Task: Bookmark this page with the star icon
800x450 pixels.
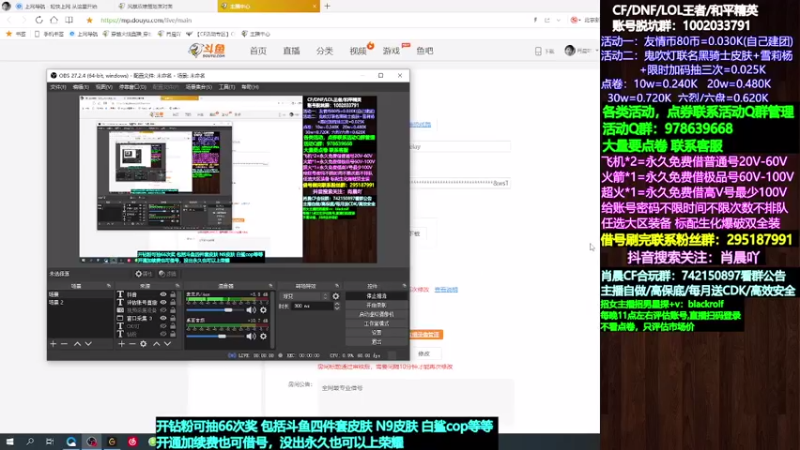Action: [x=89, y=20]
